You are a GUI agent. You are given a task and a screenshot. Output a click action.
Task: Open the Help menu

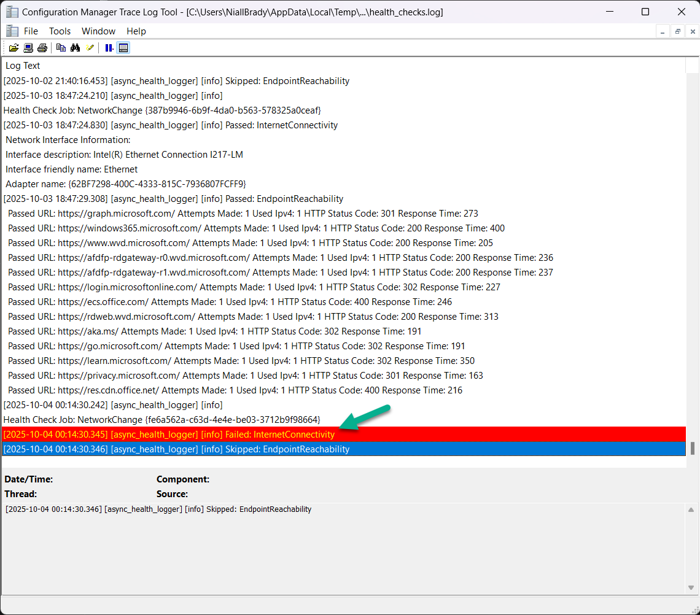click(136, 31)
